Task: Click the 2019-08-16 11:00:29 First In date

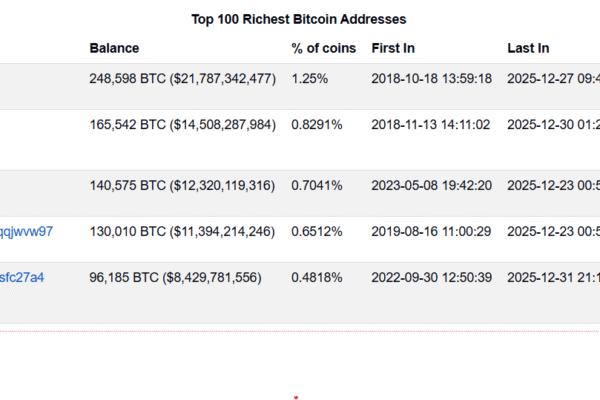Action: [431, 231]
